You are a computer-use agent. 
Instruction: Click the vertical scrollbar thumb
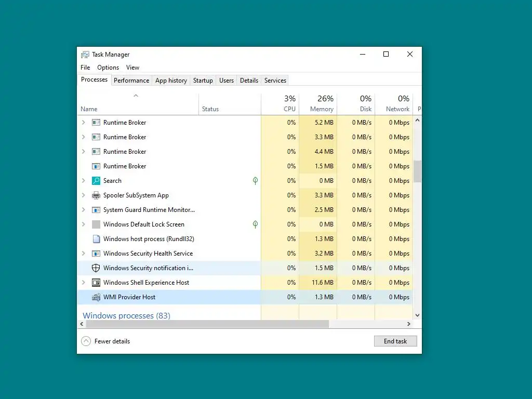coord(417,171)
